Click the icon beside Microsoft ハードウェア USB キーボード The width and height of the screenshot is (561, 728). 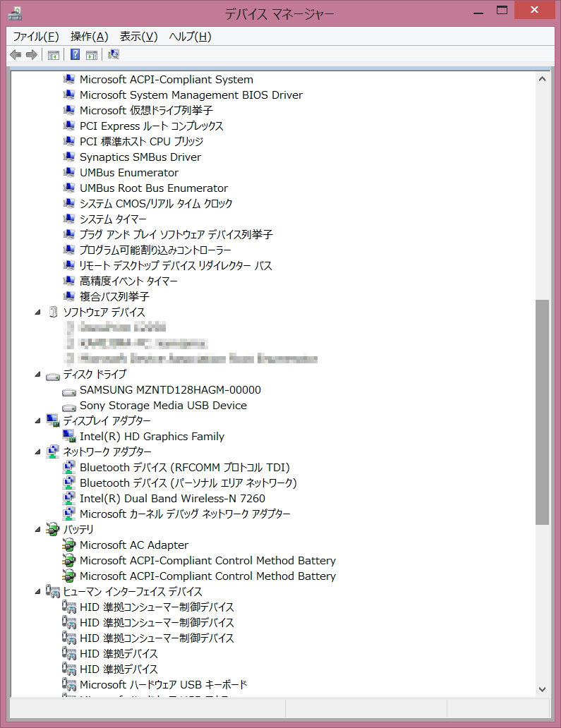[x=68, y=684]
